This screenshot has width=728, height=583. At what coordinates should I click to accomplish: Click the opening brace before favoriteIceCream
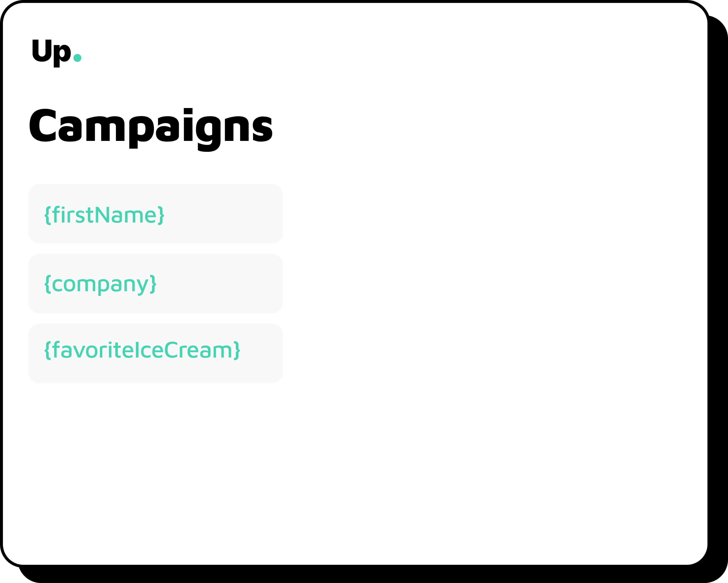tap(48, 351)
